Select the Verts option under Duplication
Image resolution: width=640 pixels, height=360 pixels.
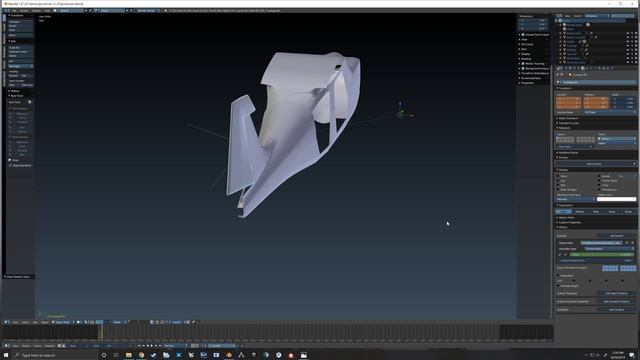(x=596, y=211)
